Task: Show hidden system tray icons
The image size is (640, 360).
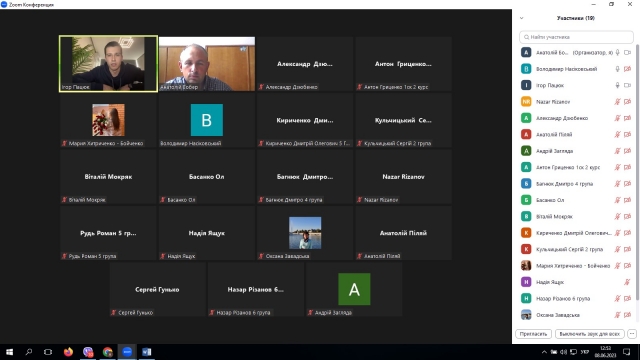Action: (x=544, y=352)
